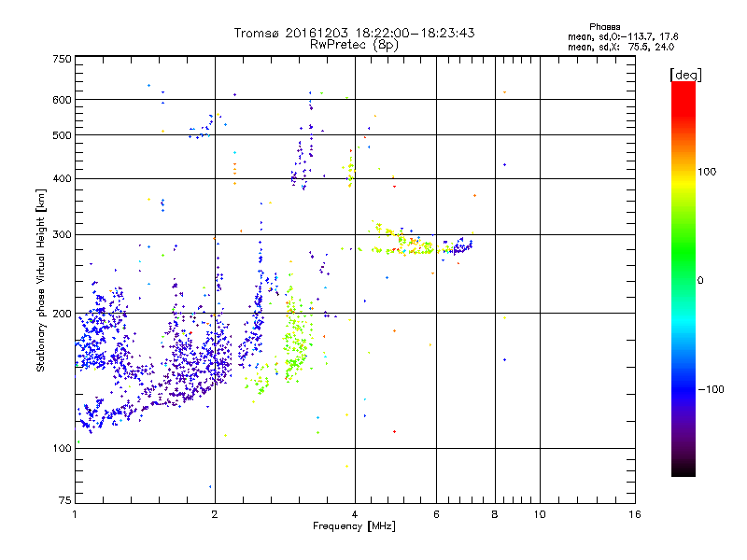Screen dimensions: 747x560
Task: Click the y-axis label '750'
Action: (x=62, y=59)
